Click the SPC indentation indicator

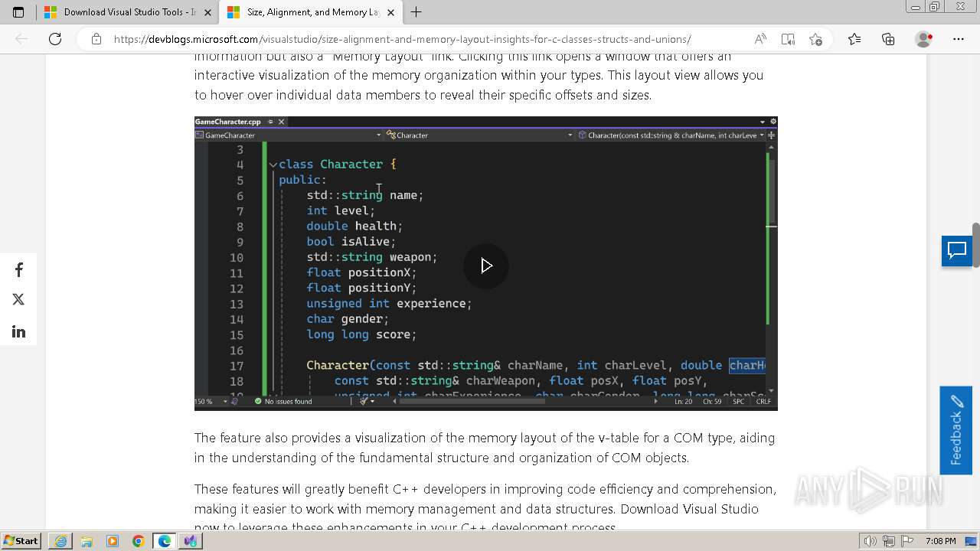(x=738, y=401)
